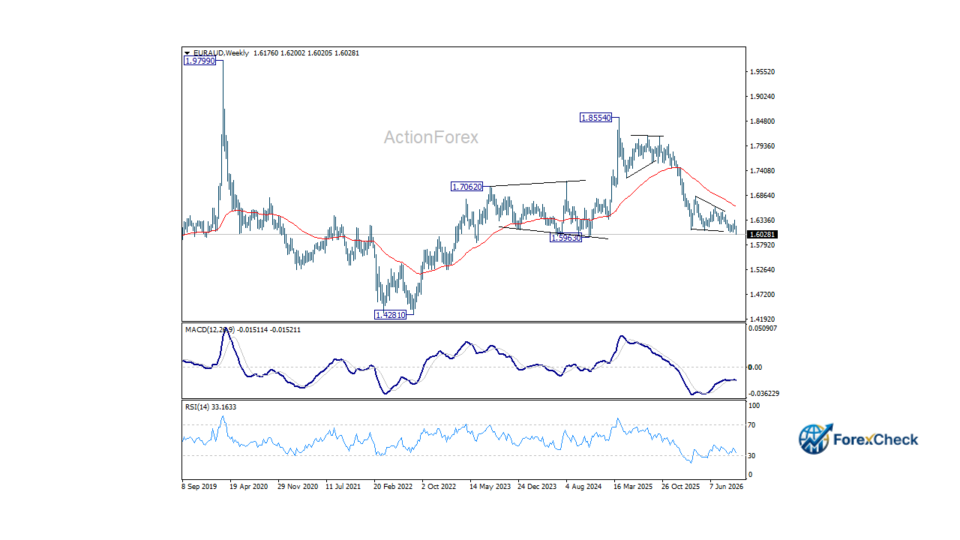Click the triangle arrow beside EURAUD,Weekly title
This screenshot has width=960, height=540.
click(x=187, y=53)
